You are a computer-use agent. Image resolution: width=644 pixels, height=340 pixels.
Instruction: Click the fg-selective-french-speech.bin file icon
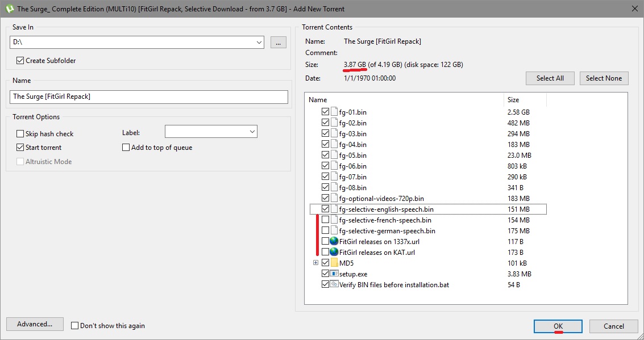[334, 220]
